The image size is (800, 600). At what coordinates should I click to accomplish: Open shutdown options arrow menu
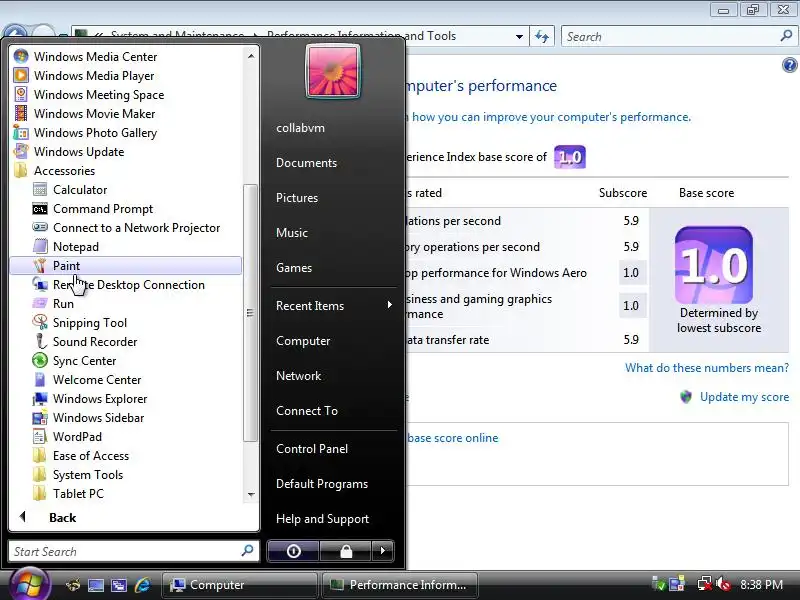point(383,551)
